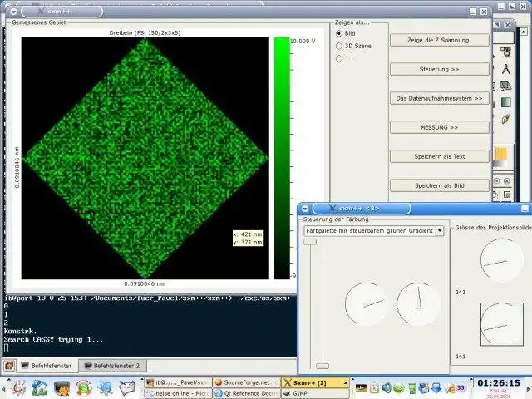Select the GIMP ink pen tool
This screenshot has height=399, width=532.
[506, 119]
